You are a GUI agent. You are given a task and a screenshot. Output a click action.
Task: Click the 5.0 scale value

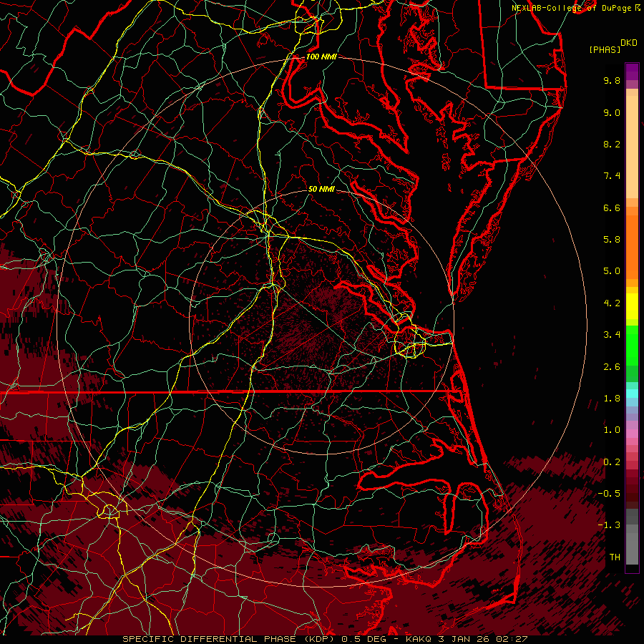pos(612,271)
